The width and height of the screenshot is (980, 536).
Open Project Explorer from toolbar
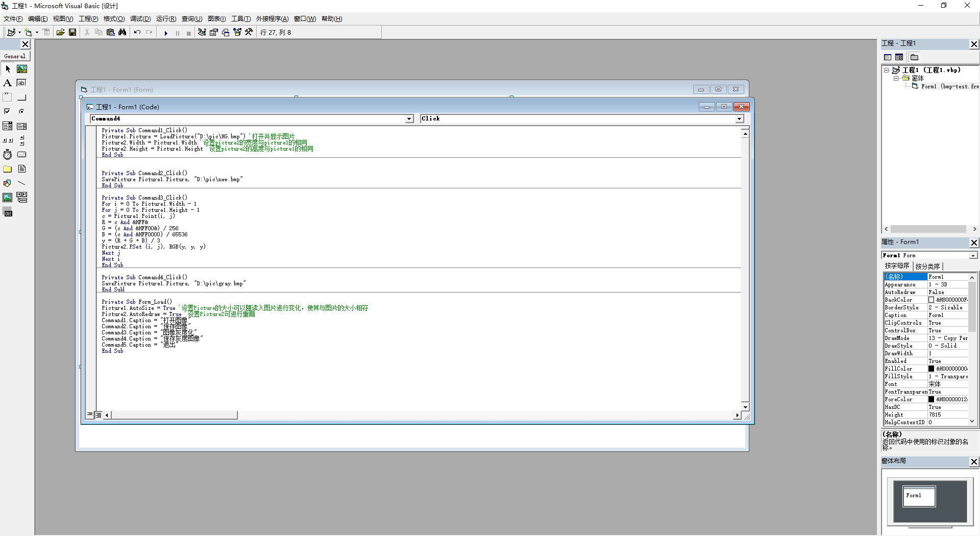pyautogui.click(x=202, y=32)
